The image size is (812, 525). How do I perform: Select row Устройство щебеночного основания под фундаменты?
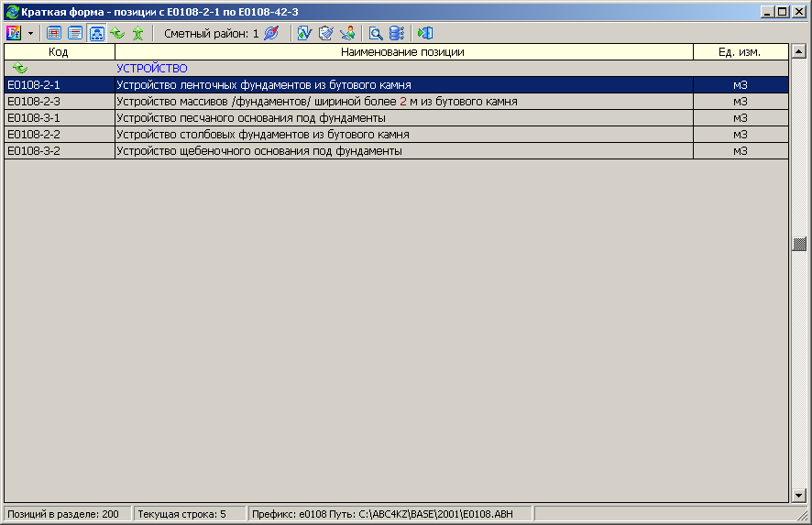(x=396, y=151)
